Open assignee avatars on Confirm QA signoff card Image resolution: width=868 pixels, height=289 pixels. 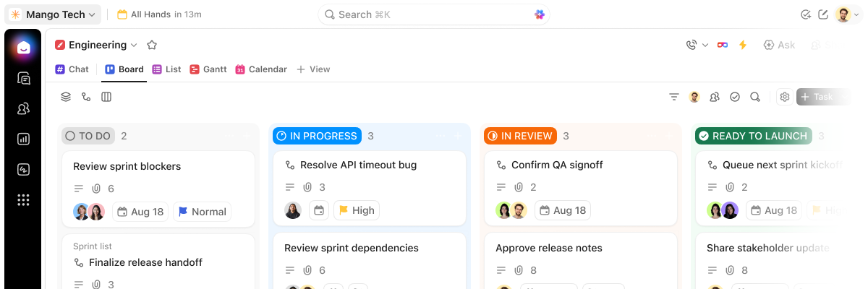(511, 210)
